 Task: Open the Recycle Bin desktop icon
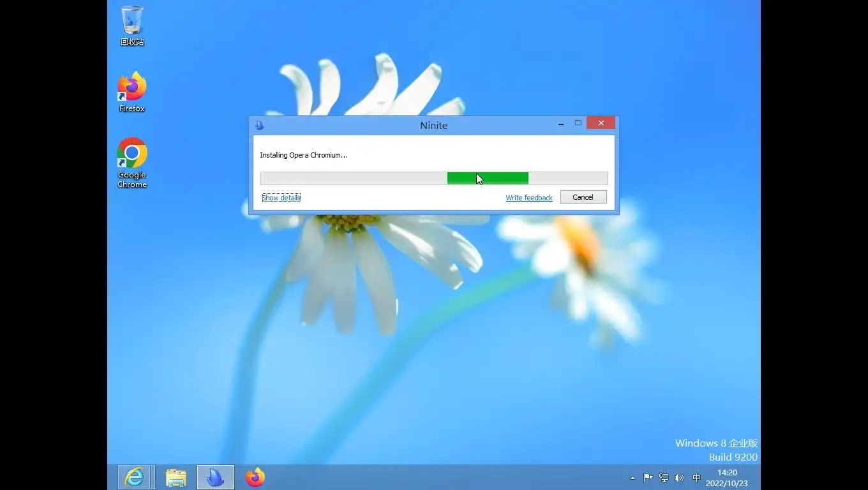coord(132,26)
